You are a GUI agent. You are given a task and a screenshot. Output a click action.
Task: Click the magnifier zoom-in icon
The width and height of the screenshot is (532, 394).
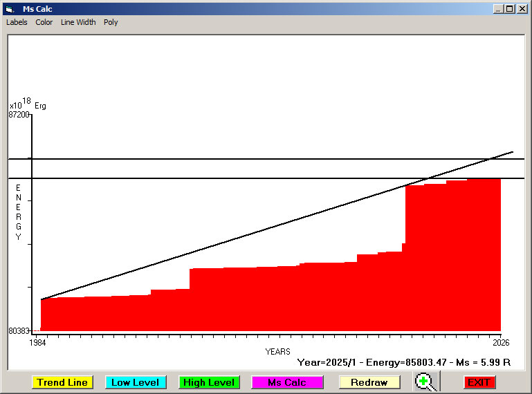click(x=427, y=382)
